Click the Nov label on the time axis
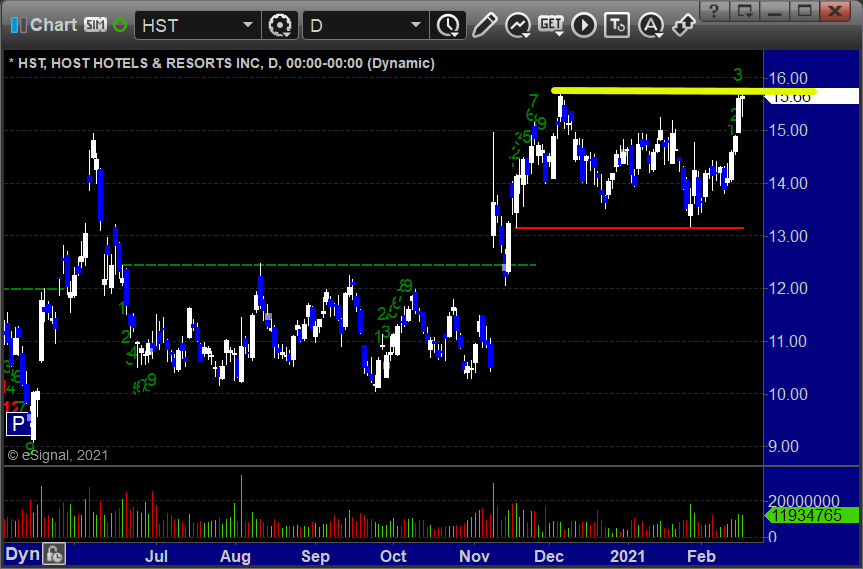 (x=474, y=556)
